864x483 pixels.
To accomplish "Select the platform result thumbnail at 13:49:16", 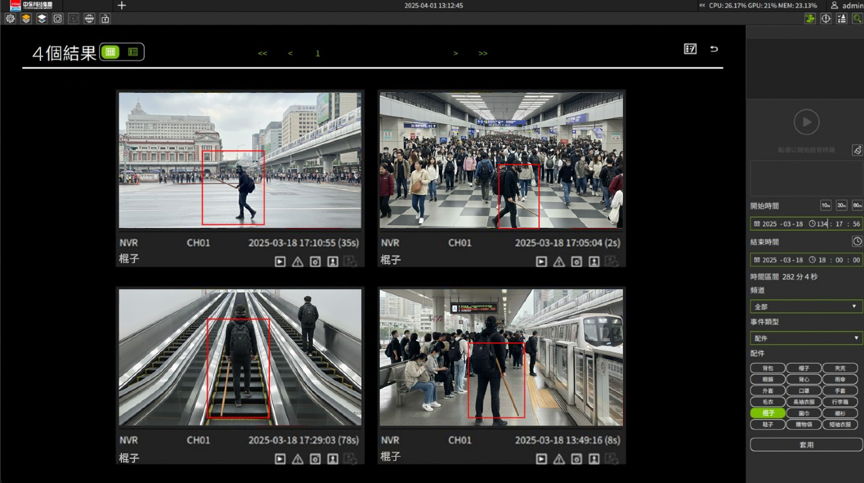I will (x=501, y=358).
